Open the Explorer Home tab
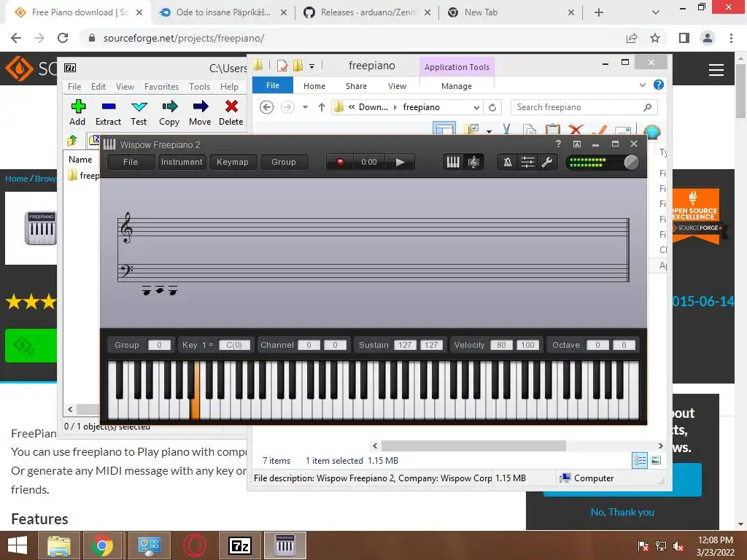The height and width of the screenshot is (560, 747). pos(314,86)
